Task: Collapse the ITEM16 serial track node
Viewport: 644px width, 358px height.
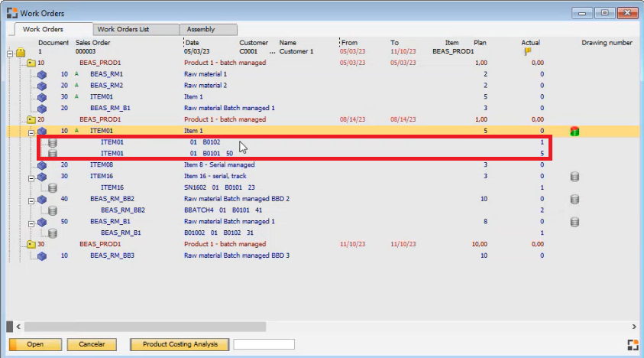Action: [31, 177]
